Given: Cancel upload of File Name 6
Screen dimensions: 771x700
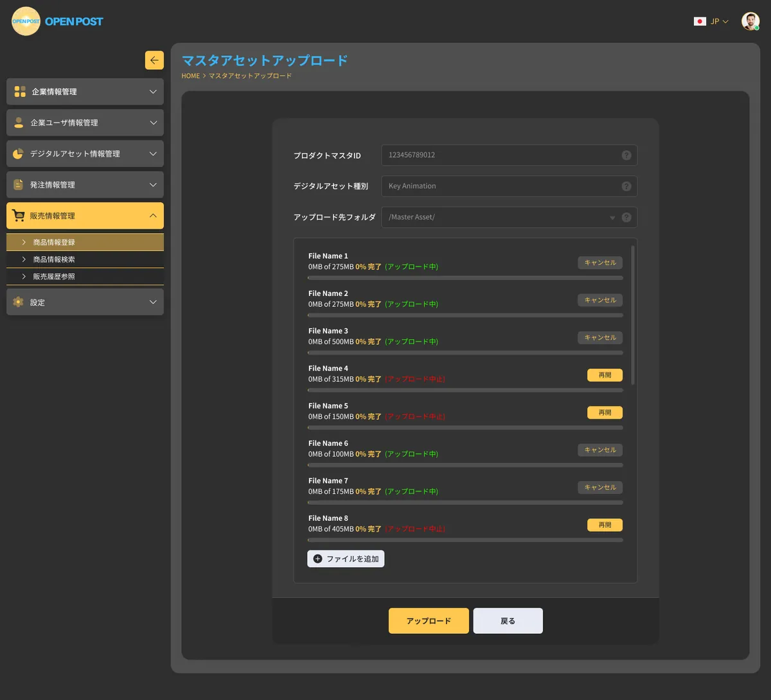Looking at the screenshot, I should tap(600, 450).
